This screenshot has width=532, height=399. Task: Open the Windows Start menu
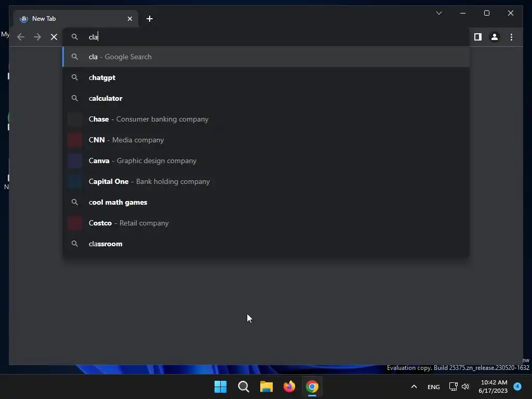(220, 387)
